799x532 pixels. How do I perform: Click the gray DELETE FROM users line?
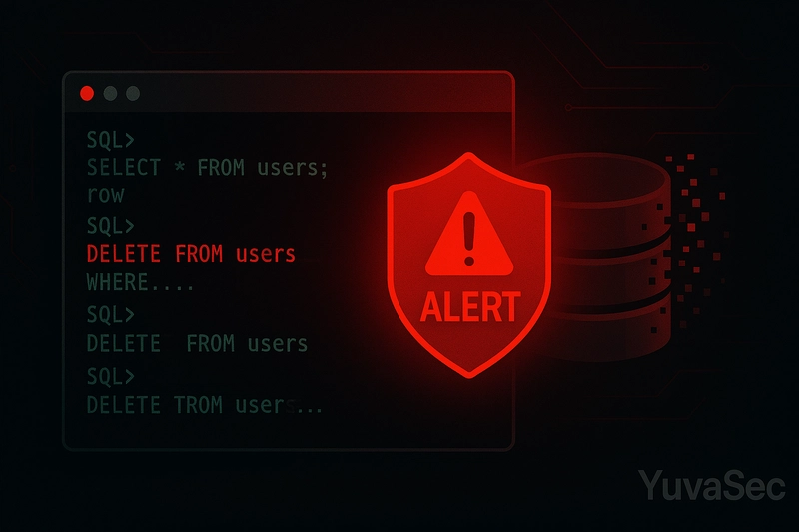(197, 344)
